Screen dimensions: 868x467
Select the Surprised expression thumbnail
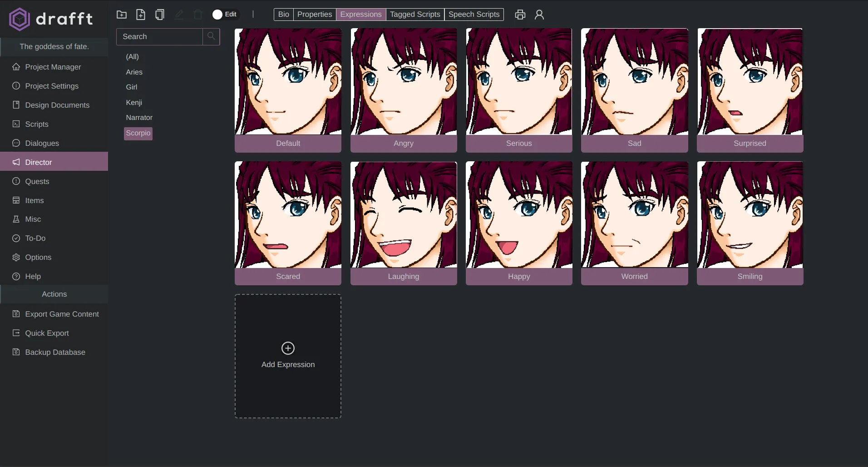[750, 90]
